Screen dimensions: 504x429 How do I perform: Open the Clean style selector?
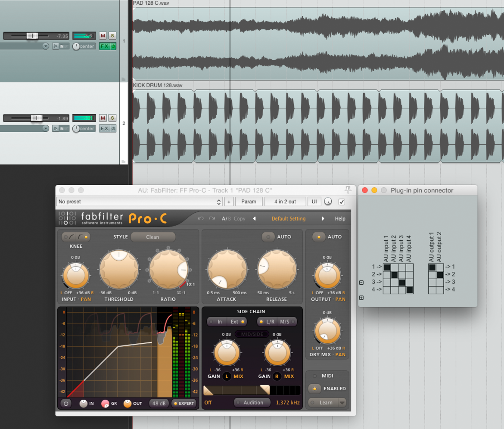[152, 237]
